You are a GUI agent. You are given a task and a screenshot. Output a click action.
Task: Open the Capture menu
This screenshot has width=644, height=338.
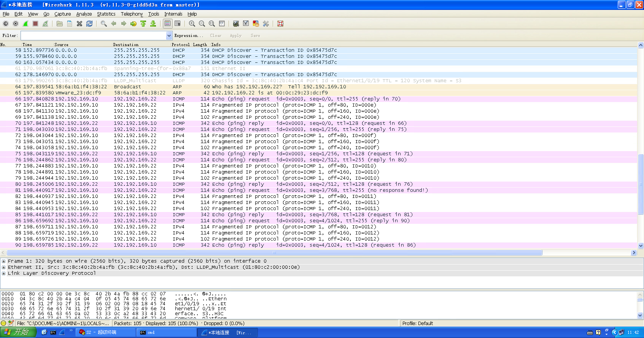63,14
